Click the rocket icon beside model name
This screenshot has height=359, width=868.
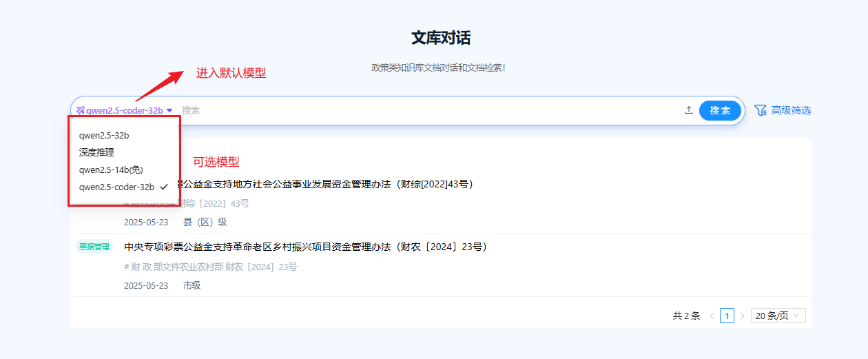click(x=81, y=110)
